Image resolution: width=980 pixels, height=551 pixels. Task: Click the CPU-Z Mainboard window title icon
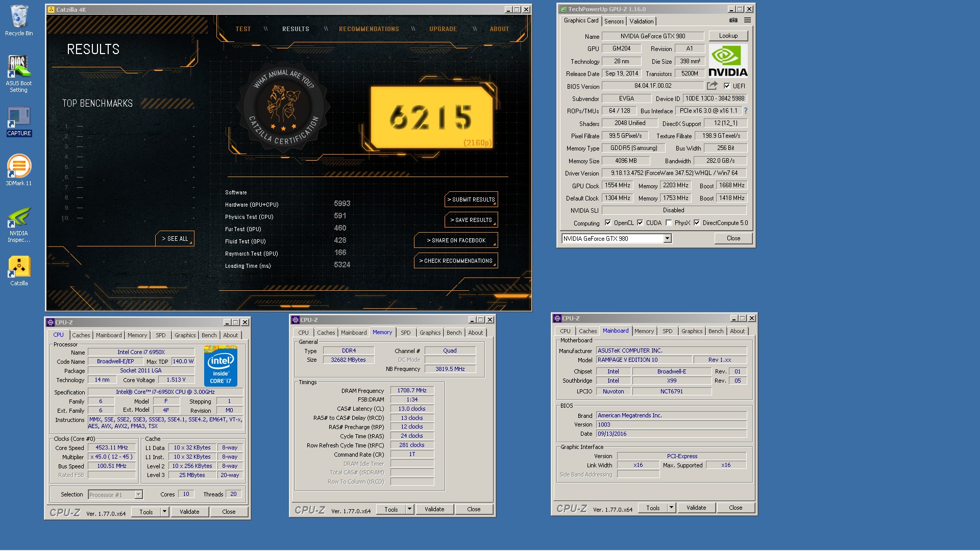557,318
